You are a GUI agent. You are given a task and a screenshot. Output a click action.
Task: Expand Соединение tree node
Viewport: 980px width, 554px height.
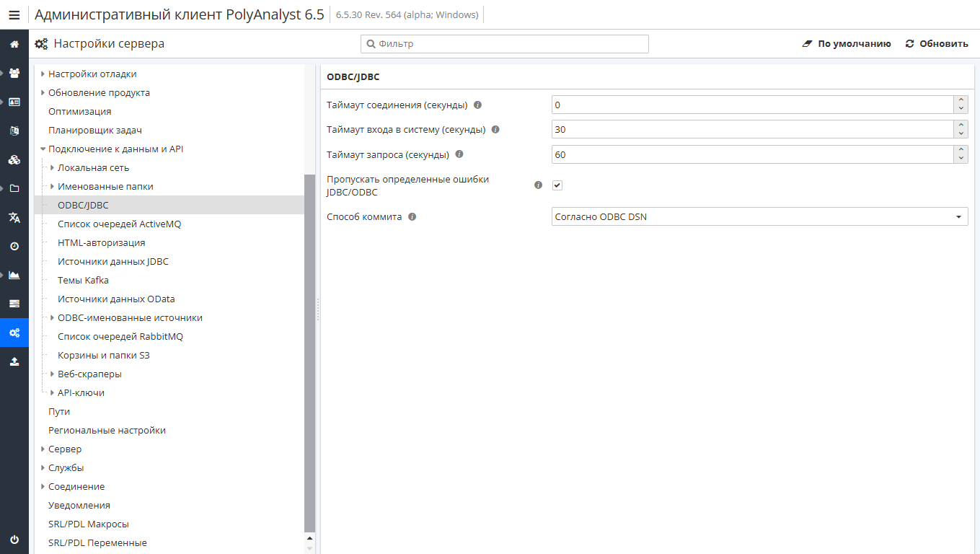click(43, 486)
